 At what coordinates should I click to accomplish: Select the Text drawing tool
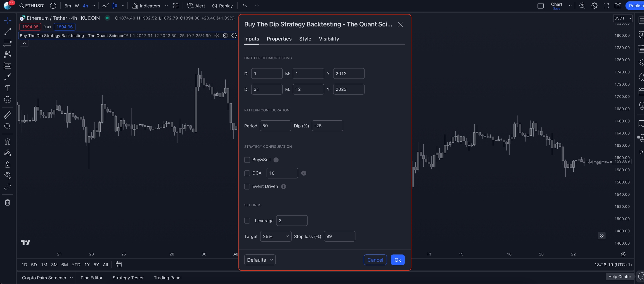(x=8, y=89)
